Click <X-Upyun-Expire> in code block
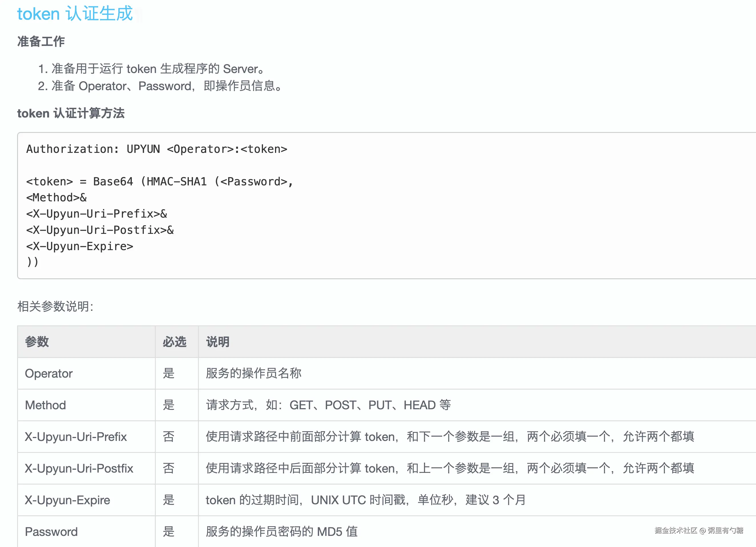 (x=80, y=246)
